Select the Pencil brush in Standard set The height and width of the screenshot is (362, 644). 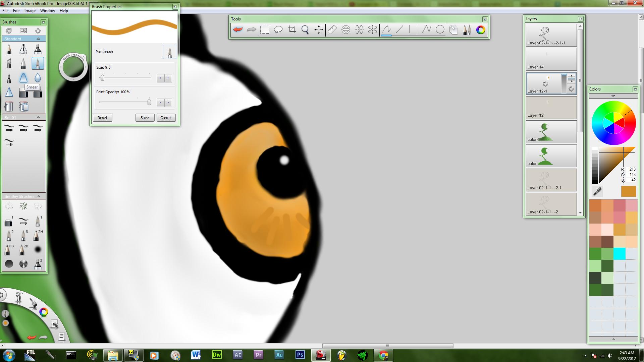click(9, 49)
